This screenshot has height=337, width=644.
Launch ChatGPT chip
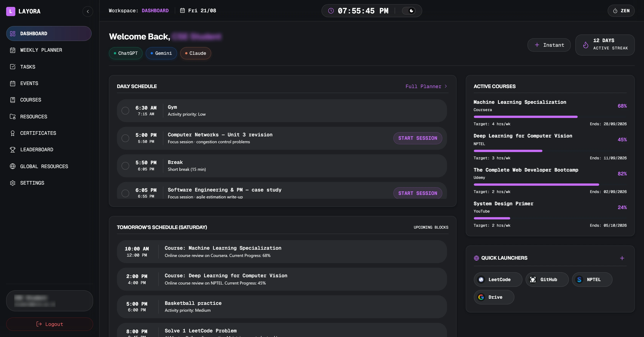coord(126,53)
